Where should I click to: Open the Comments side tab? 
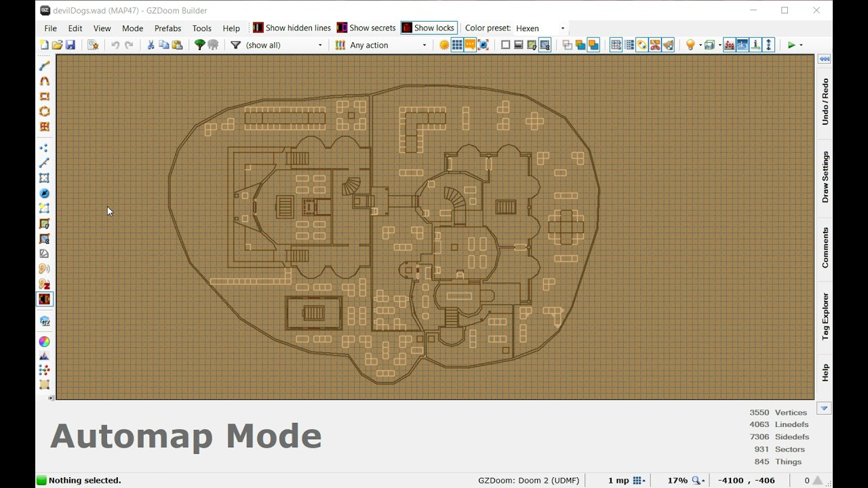point(825,247)
